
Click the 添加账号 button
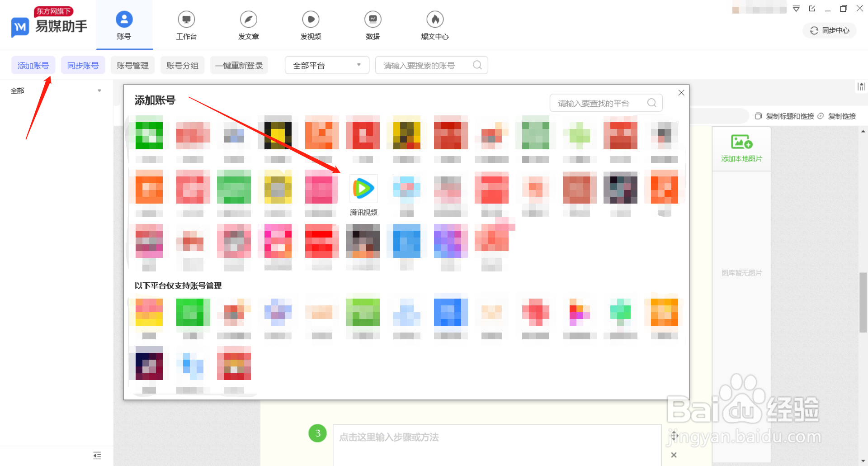(x=33, y=65)
